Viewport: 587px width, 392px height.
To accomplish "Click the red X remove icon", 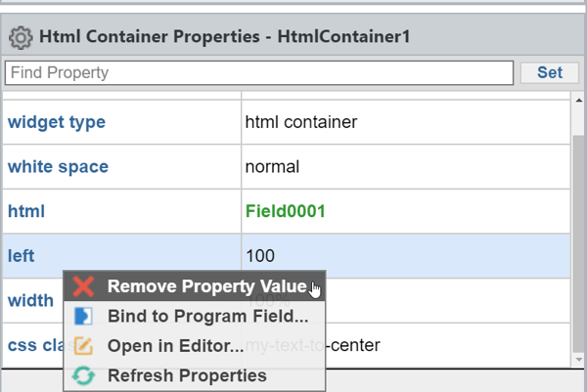I will click(x=83, y=286).
